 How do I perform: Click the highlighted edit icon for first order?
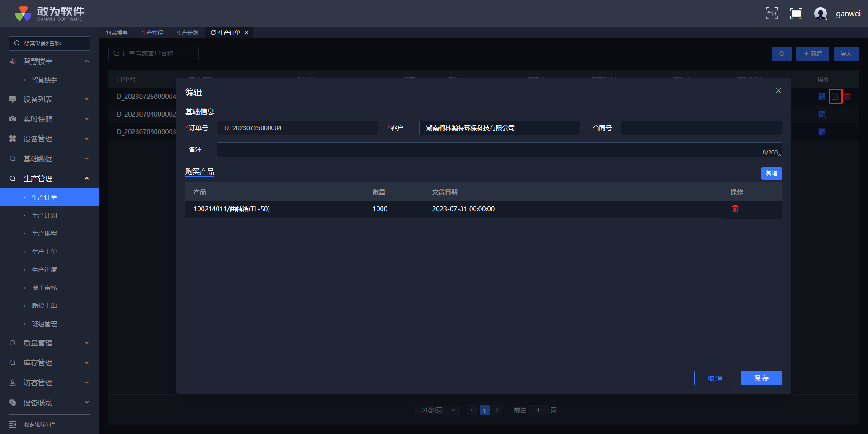pyautogui.click(x=835, y=97)
